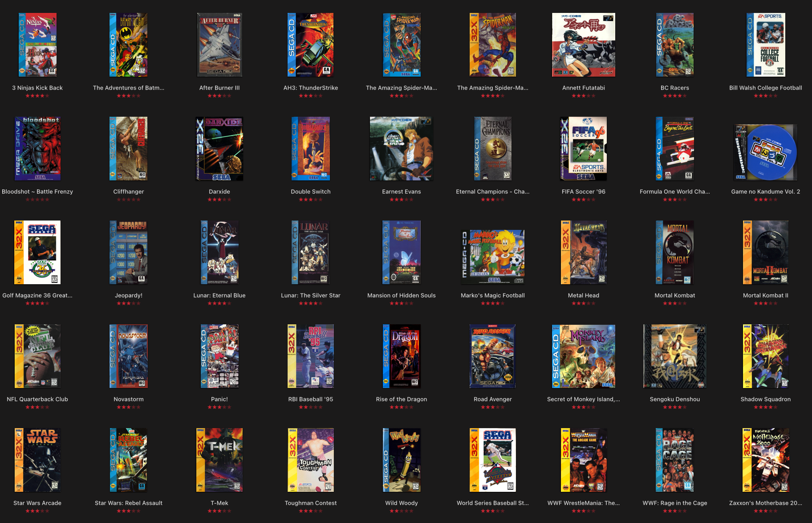Image resolution: width=812 pixels, height=523 pixels.
Task: Select Zaxxon's Motherbase 2000 cover
Action: 766,460
